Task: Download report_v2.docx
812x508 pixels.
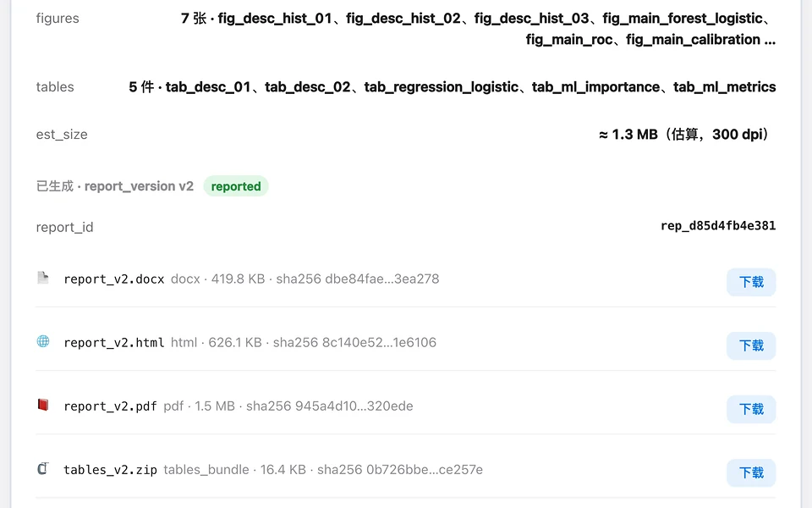Action: (751, 282)
